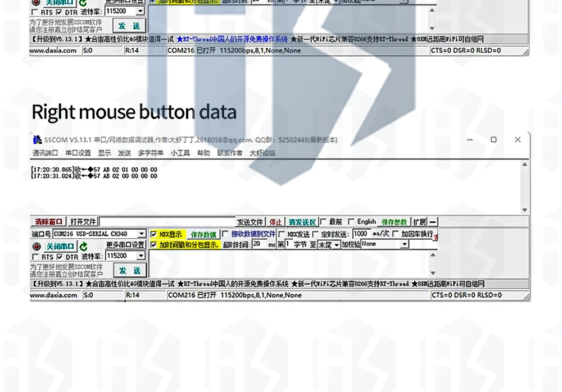Enable the 接收数据到文件 checkbox
This screenshot has height=392, width=562.
pyautogui.click(x=225, y=234)
